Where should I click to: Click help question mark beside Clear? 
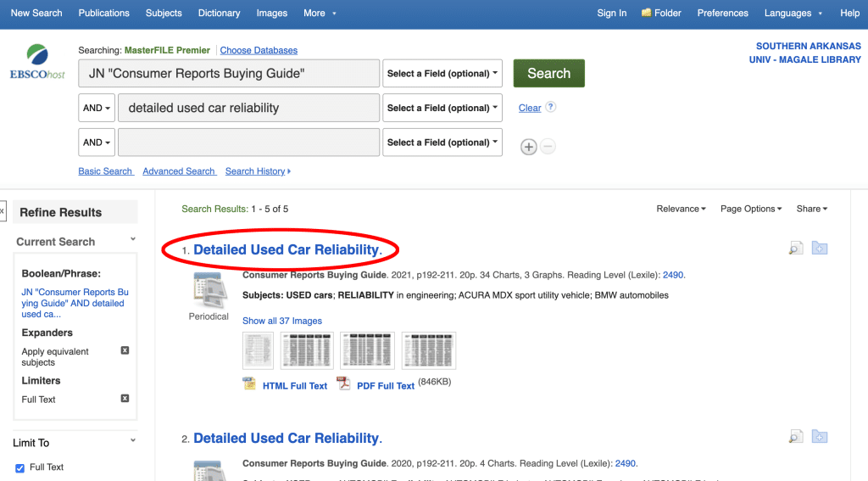[551, 107]
